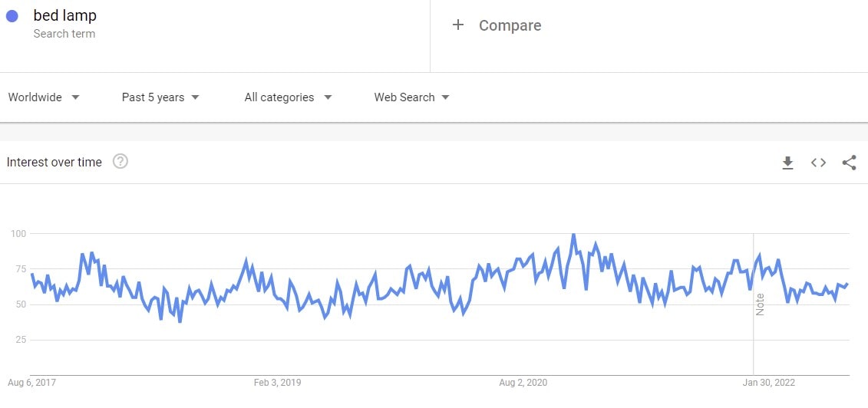Click the chart's highest peak at 100
Viewport: 868px width, 408px height.
click(x=573, y=235)
